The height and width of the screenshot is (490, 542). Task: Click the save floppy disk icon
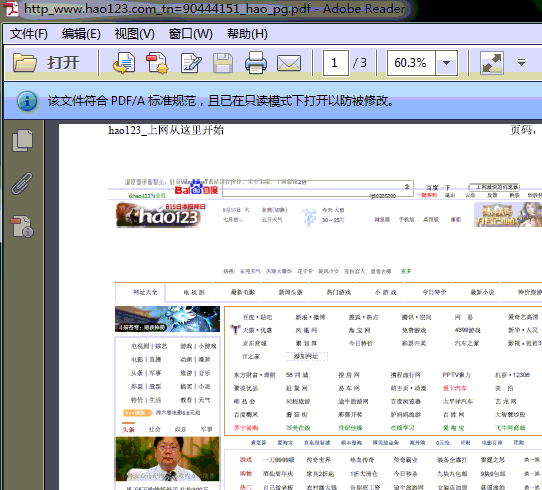(x=223, y=63)
